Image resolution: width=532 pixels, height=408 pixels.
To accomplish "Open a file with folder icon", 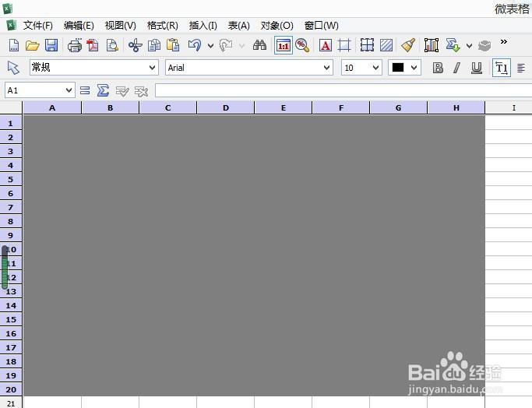I will click(32, 45).
